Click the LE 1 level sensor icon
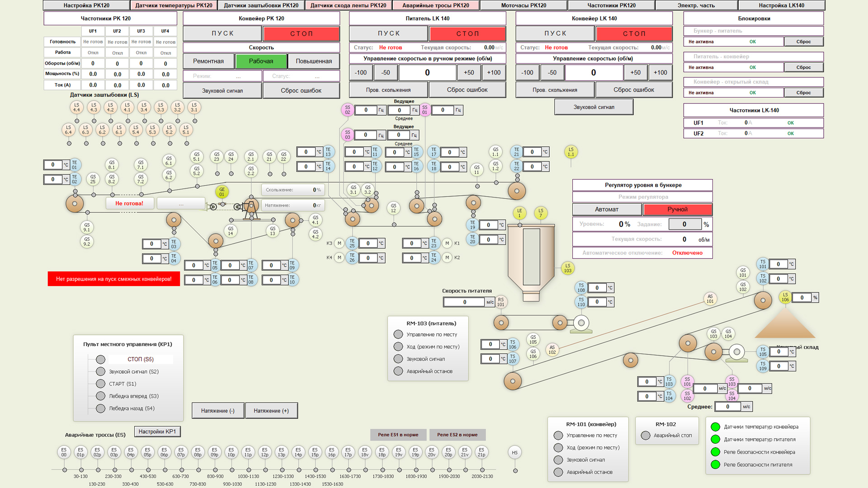This screenshot has width=868, height=488. click(519, 213)
